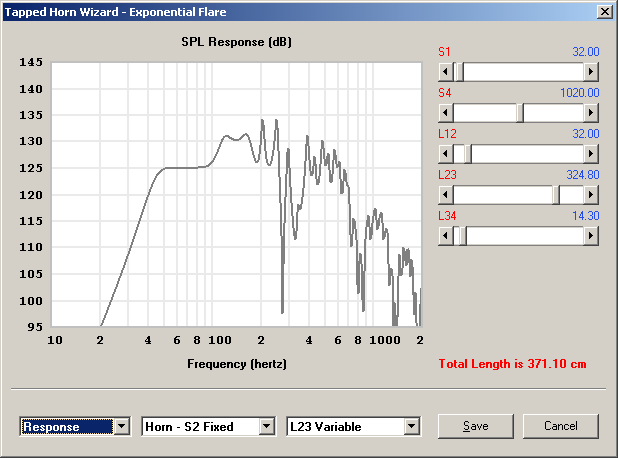
Task: Click the L34 slider left arrow
Action: (446, 236)
